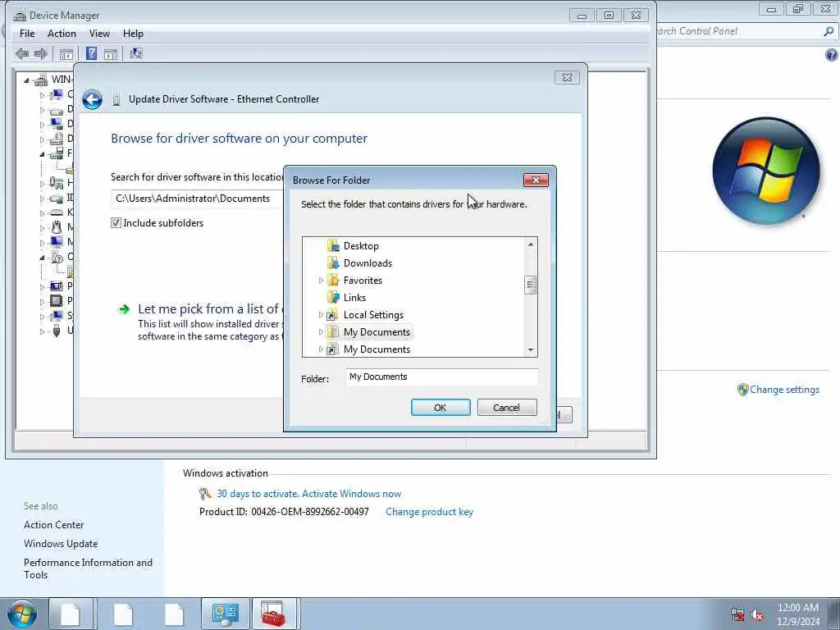840x630 pixels.
Task: Click the green arrow beside Let me pick
Action: [x=125, y=309]
